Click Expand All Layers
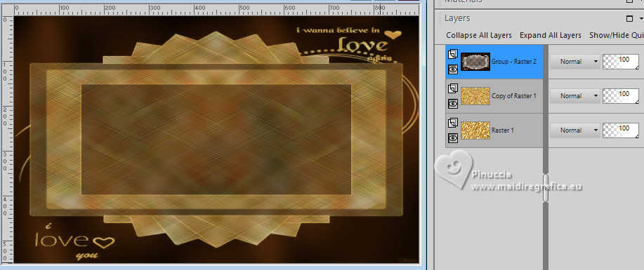The image size is (644, 270). (x=551, y=35)
